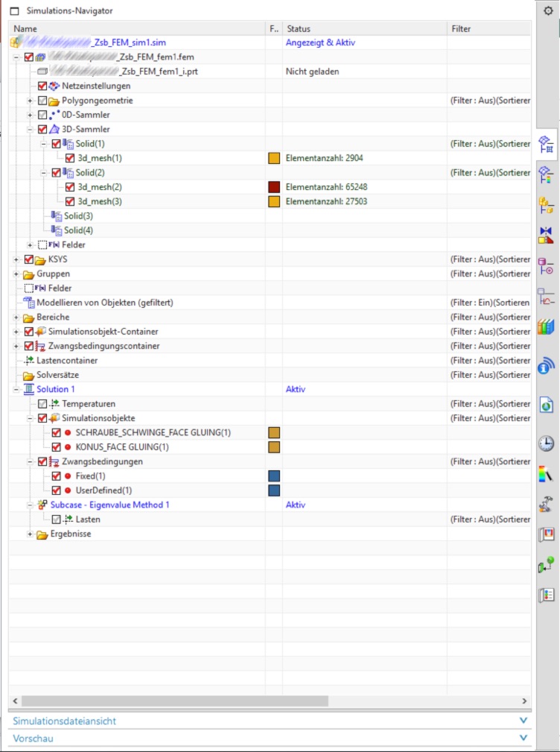The image size is (560, 752).
Task: Click the blue HD3D info icon
Action: [546, 366]
